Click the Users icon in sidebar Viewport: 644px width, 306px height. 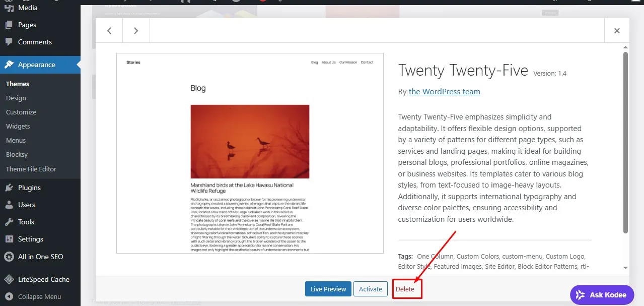click(9, 205)
